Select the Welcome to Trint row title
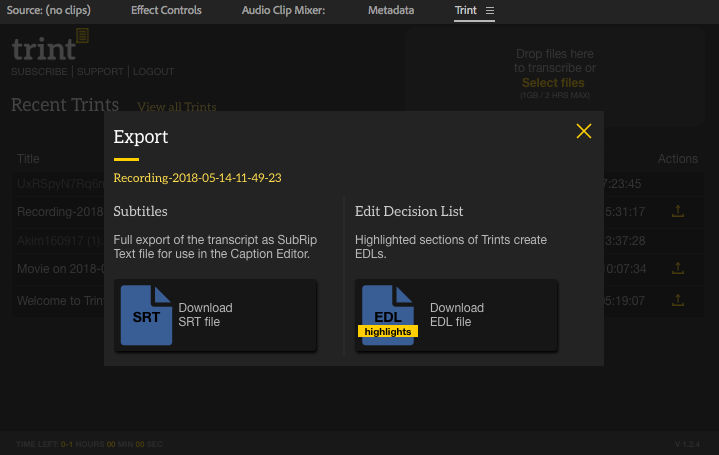This screenshot has width=719, height=455. pos(60,301)
